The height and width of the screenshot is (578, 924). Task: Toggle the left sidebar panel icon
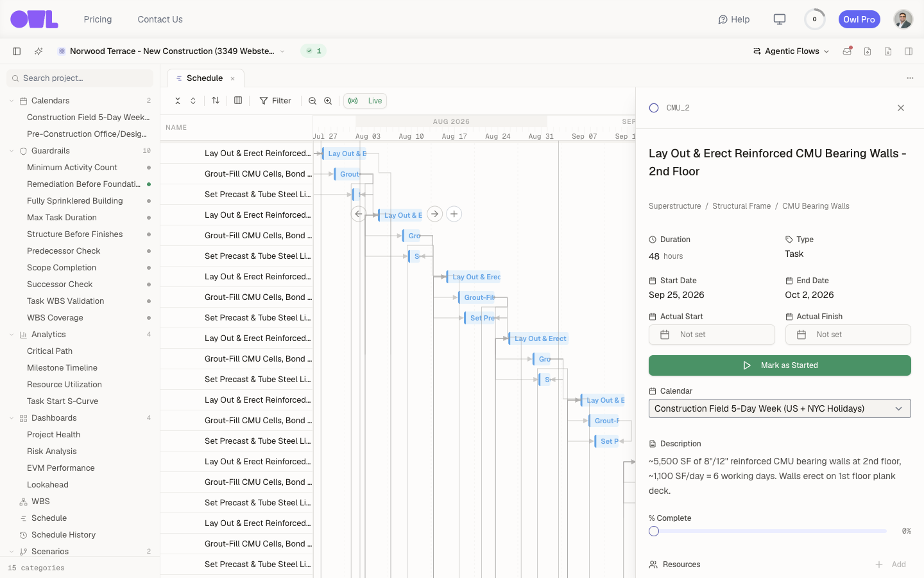tap(17, 51)
